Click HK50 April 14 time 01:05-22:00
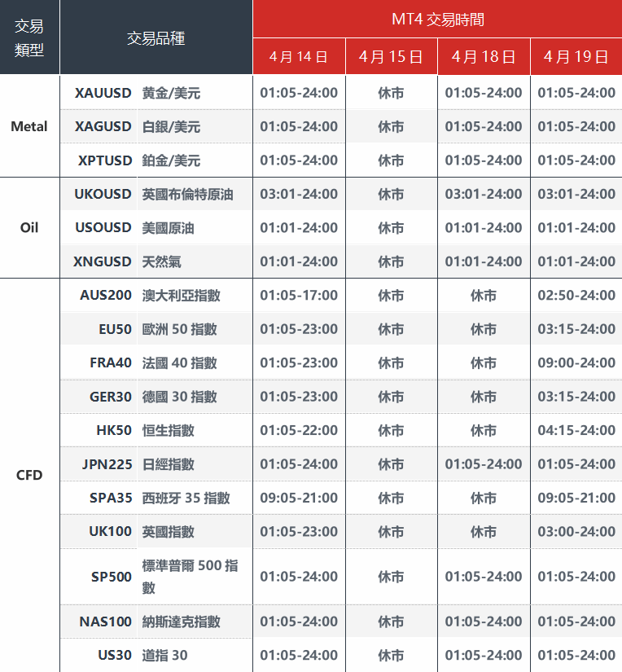 tap(299, 430)
